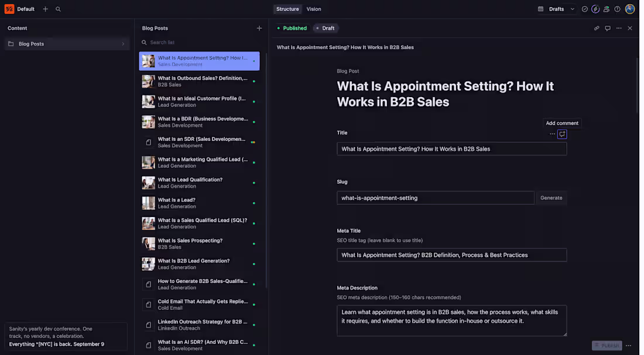Viewport: 644px width, 355px height.
Task: Switch to the Draft version chip
Action: pos(326,28)
